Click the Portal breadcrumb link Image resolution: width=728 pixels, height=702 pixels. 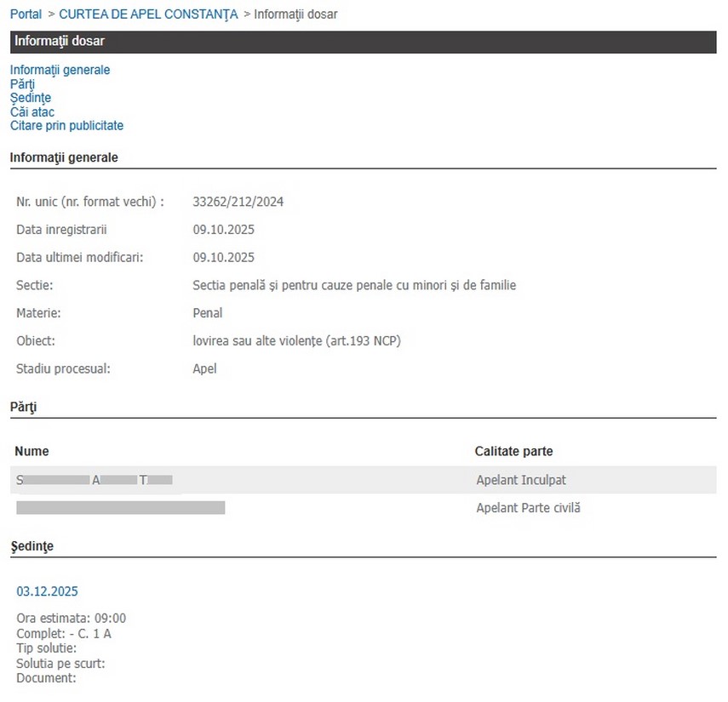pyautogui.click(x=26, y=14)
